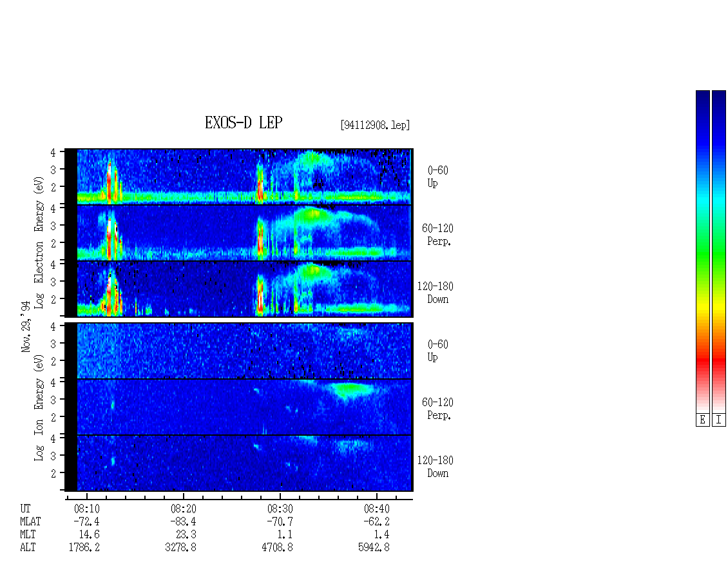Select ALT value 5942.8

click(x=374, y=547)
